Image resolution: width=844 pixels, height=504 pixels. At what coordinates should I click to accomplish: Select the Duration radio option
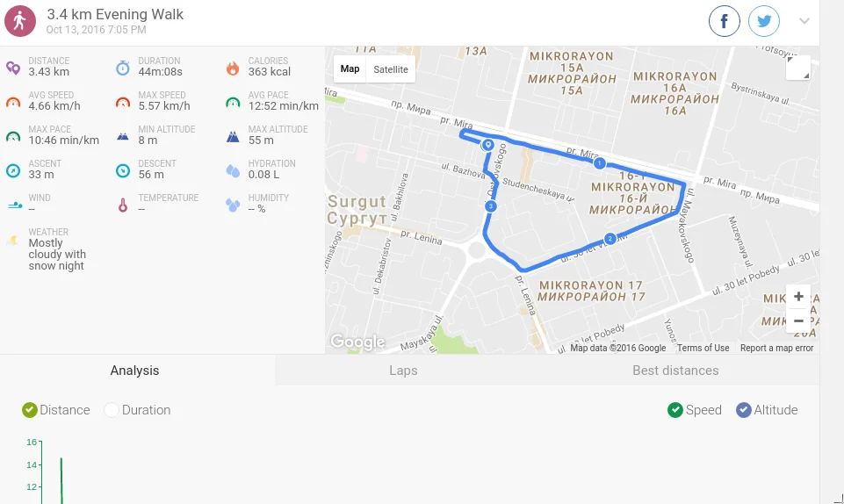pos(138,410)
